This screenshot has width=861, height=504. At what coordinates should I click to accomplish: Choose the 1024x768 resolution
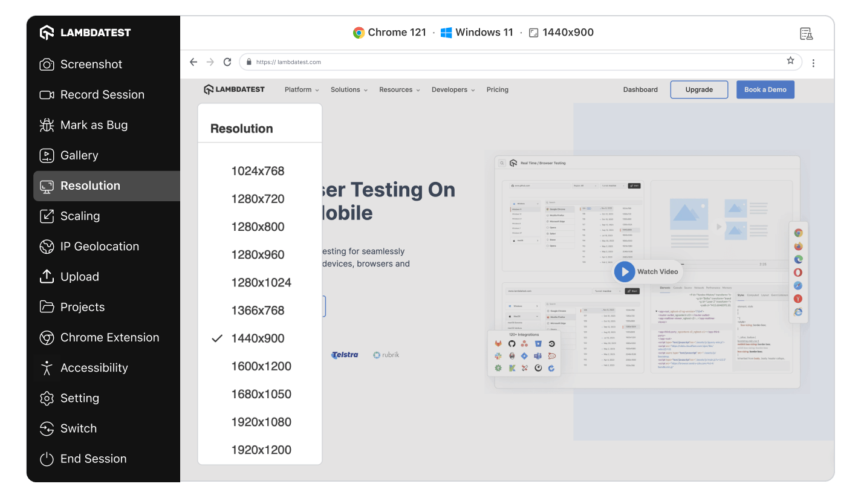pos(258,171)
